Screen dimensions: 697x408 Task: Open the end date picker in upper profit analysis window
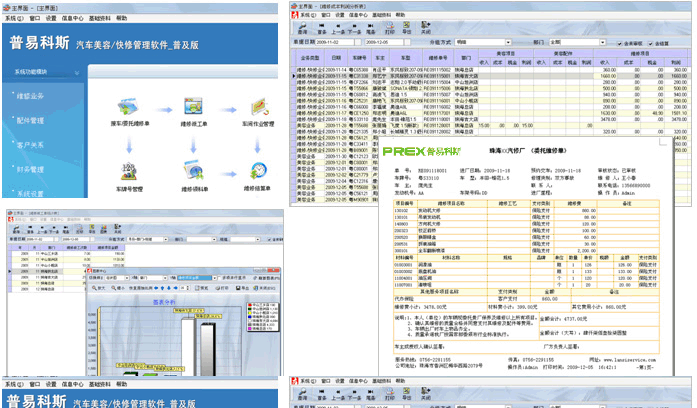[406, 42]
